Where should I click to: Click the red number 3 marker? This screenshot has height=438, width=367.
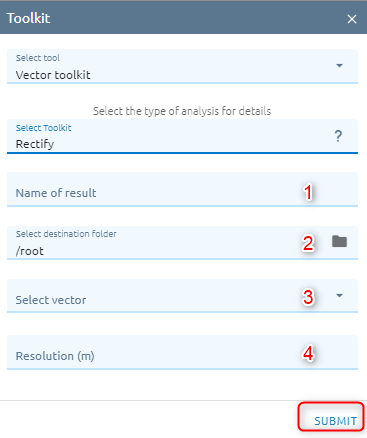click(x=308, y=297)
